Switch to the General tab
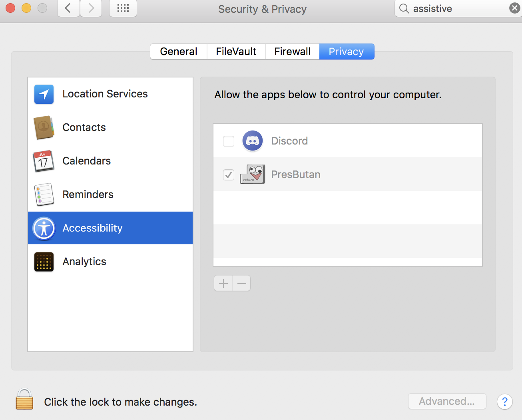The image size is (522, 420). [179, 52]
